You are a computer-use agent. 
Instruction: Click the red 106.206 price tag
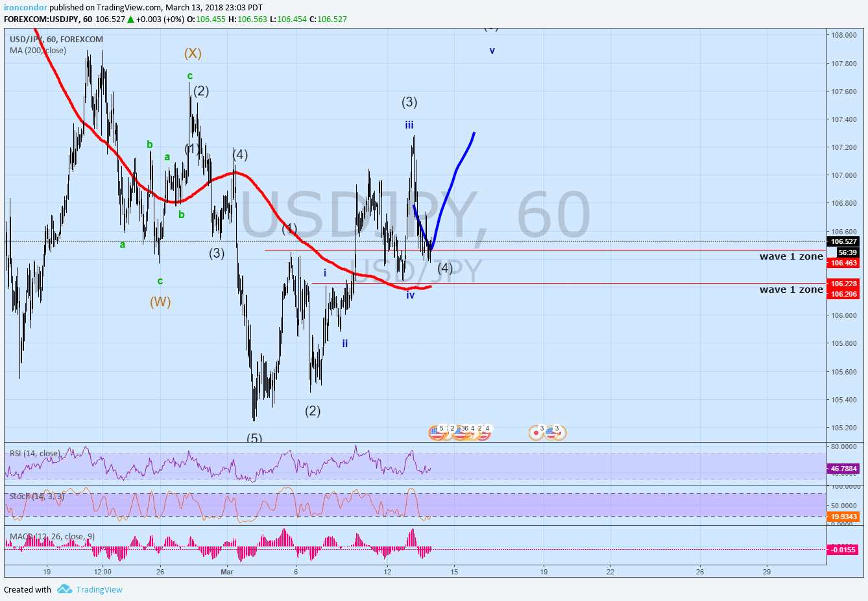click(844, 294)
